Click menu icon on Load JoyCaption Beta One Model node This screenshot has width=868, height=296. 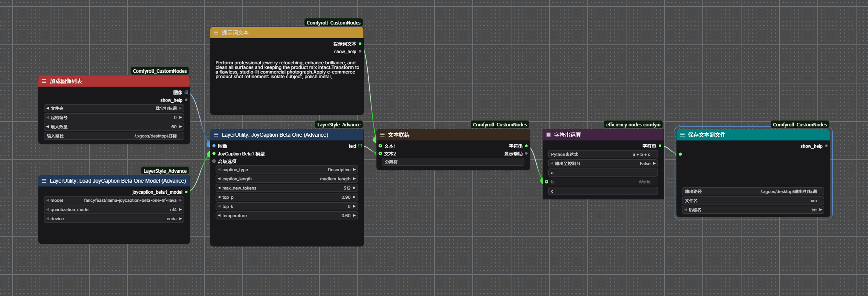click(x=44, y=181)
